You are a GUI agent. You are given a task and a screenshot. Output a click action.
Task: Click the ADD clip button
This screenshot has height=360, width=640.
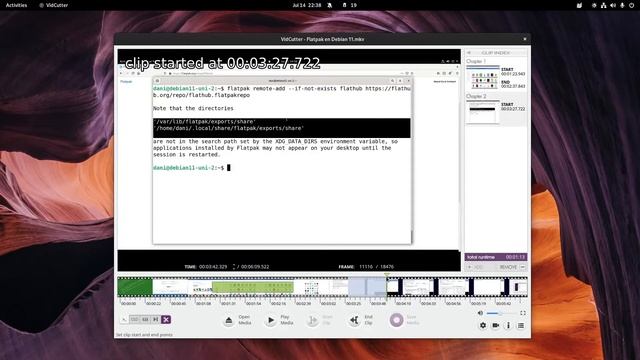pos(476,267)
